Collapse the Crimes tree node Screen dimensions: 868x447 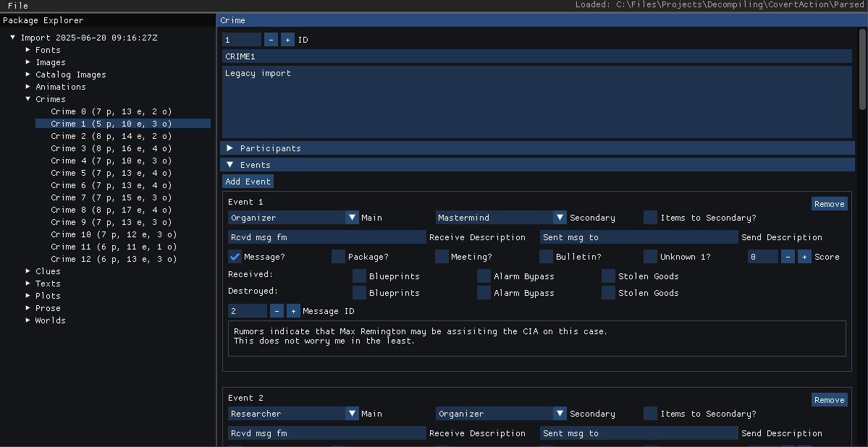tap(28, 99)
